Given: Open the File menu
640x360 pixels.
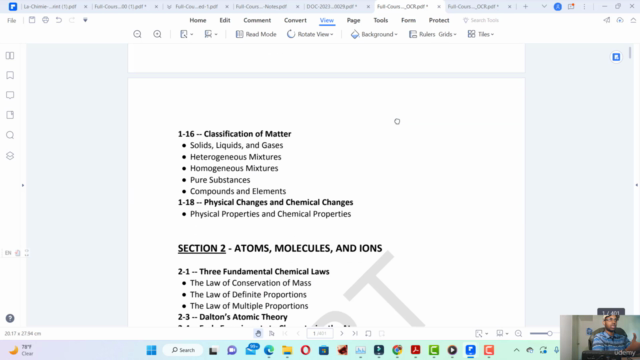Looking at the screenshot, I should [x=11, y=20].
